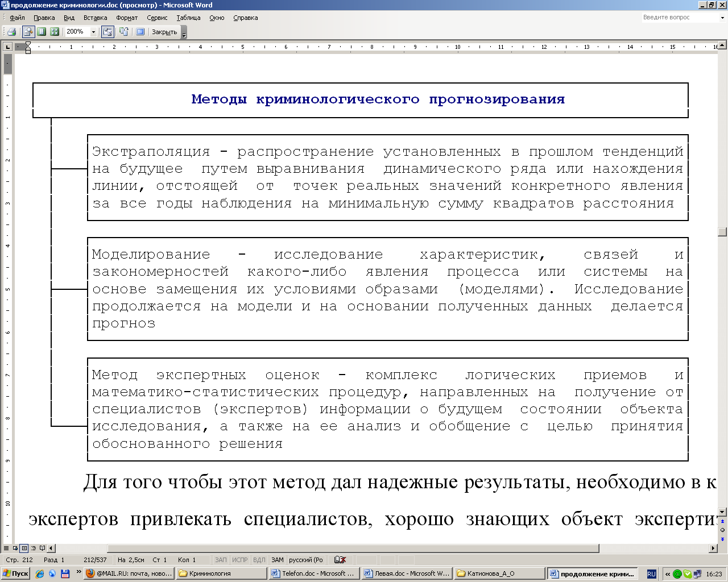Viewport: 728px width, 582px height.
Task: Toggle ИСПР track changes in the status bar
Action: tap(240, 560)
